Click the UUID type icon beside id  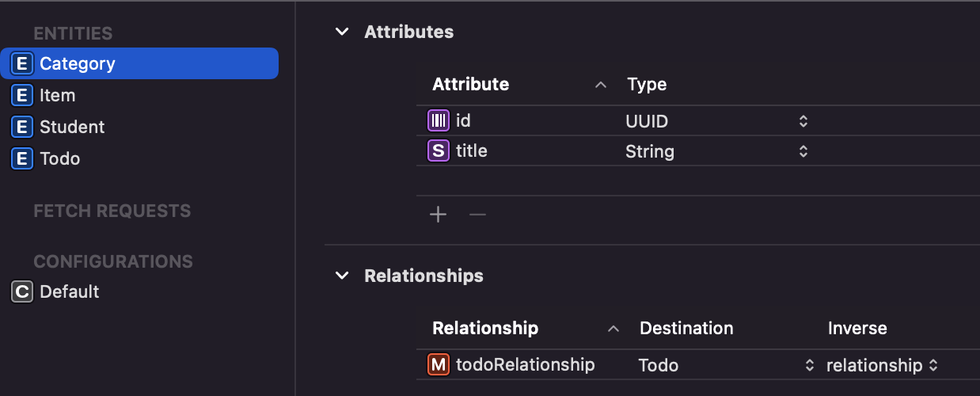[x=438, y=120]
